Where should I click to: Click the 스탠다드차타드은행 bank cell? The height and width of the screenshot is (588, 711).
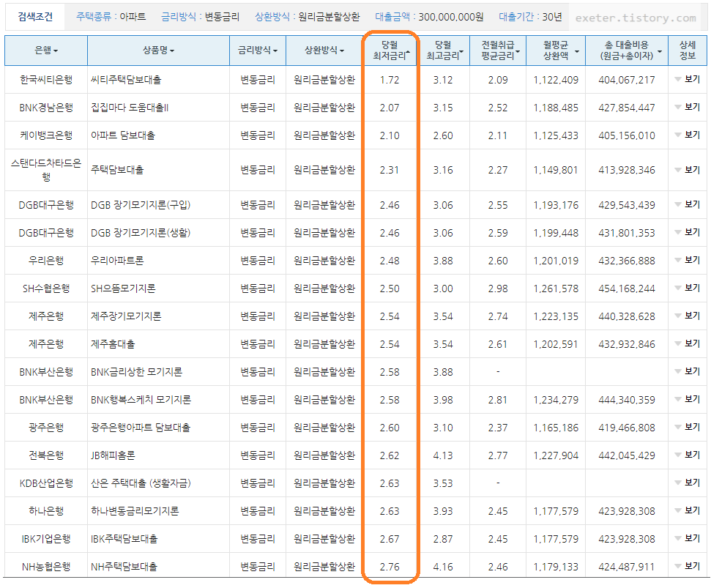tap(46, 170)
